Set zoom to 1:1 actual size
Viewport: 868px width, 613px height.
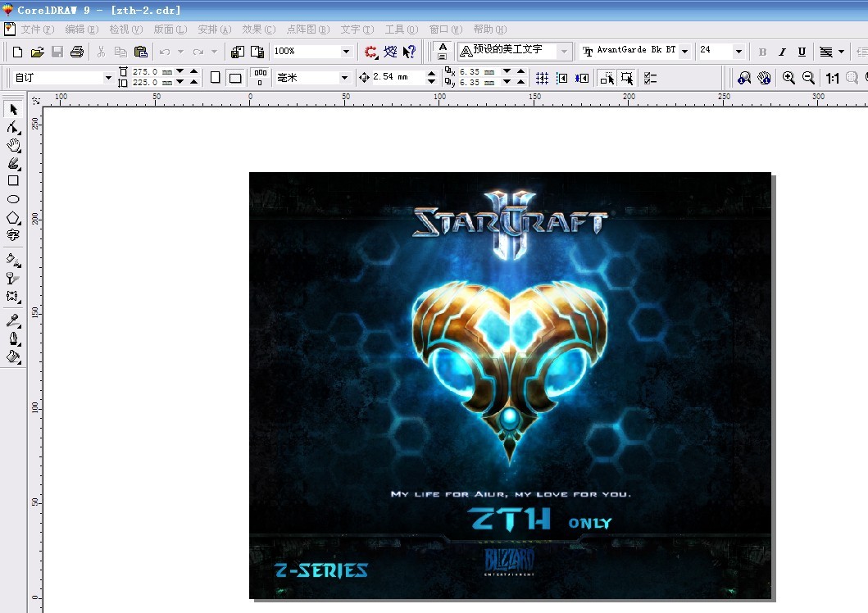pos(832,78)
